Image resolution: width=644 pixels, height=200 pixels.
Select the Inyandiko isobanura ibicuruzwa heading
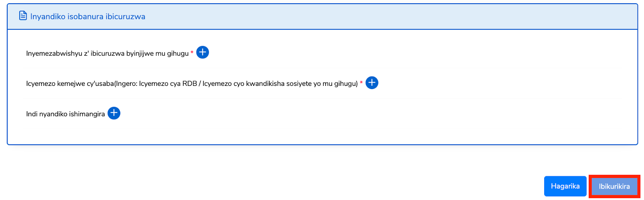tap(88, 17)
